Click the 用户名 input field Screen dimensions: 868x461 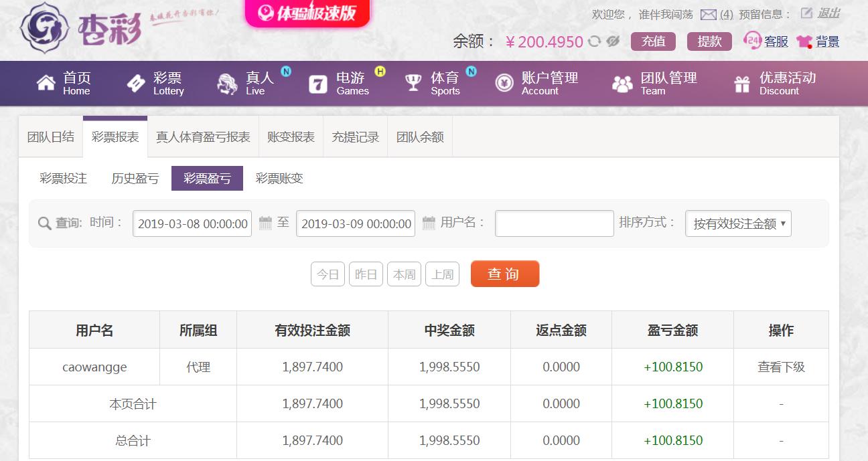(x=555, y=223)
